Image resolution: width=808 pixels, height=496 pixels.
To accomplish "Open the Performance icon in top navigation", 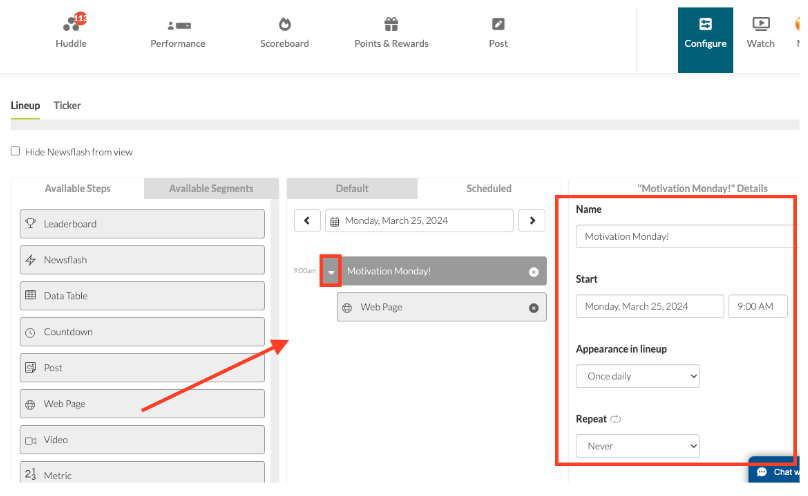I will 179,25.
